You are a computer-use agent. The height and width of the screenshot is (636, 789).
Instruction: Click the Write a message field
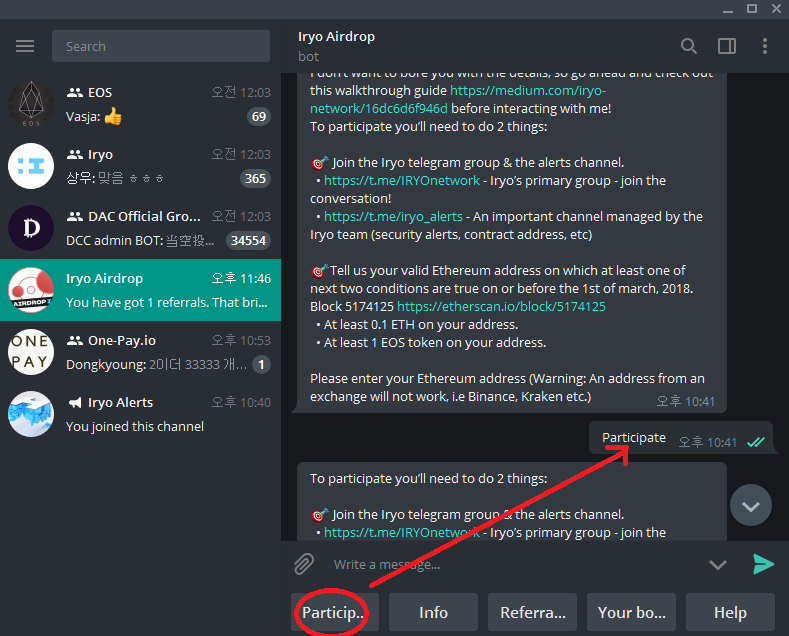pos(513,565)
